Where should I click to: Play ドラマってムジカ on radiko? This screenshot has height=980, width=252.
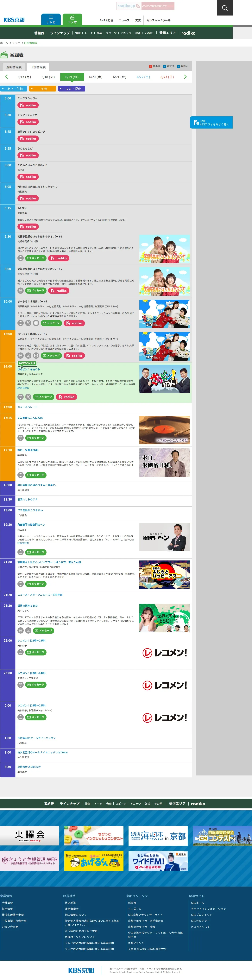tap(28, 122)
